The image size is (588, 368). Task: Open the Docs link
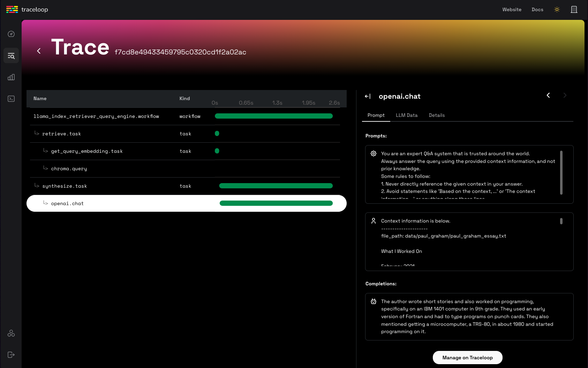(537, 9)
